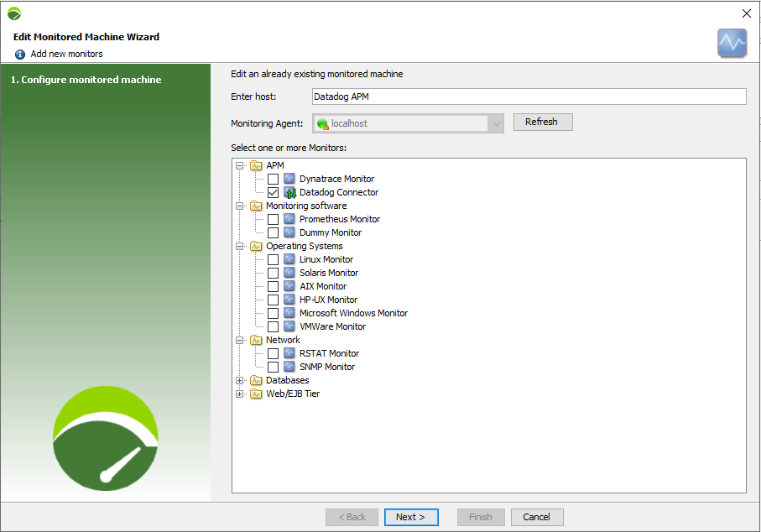Screen dimensions: 761x532
Task: Click the Linux Monitor icon
Action: point(289,259)
